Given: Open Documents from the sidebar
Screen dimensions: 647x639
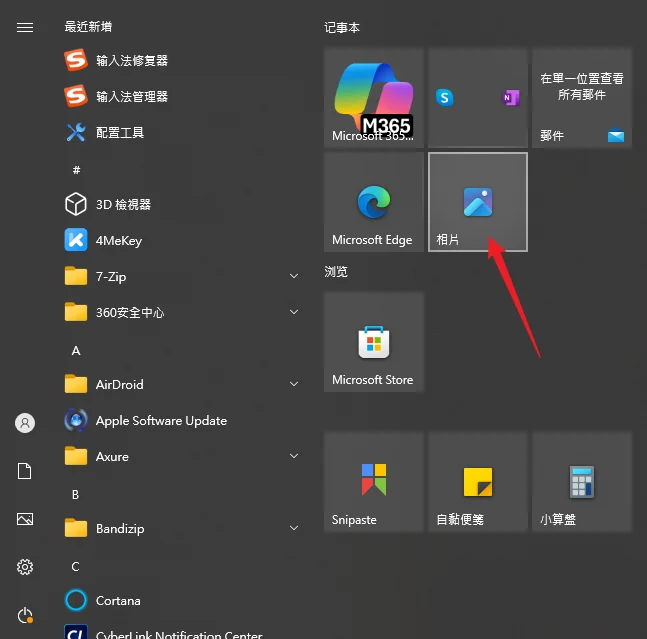Looking at the screenshot, I should tap(24, 471).
